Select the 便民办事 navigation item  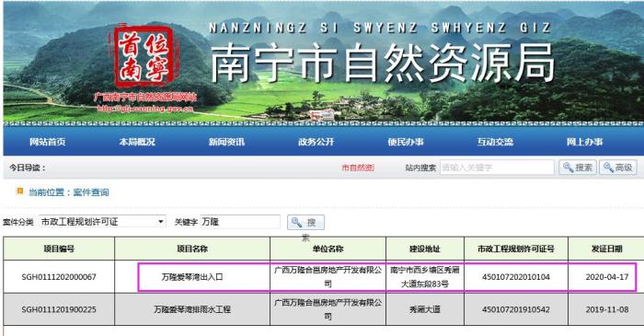pyautogui.click(x=406, y=142)
